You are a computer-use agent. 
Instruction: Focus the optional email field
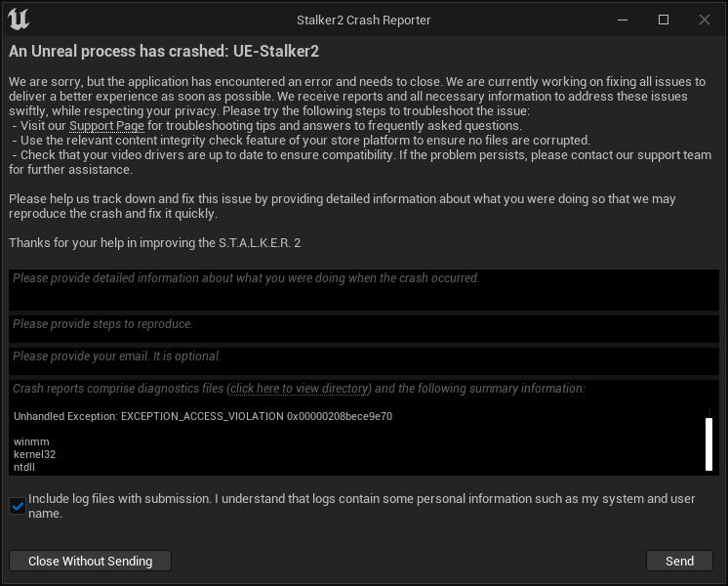pyautogui.click(x=364, y=361)
